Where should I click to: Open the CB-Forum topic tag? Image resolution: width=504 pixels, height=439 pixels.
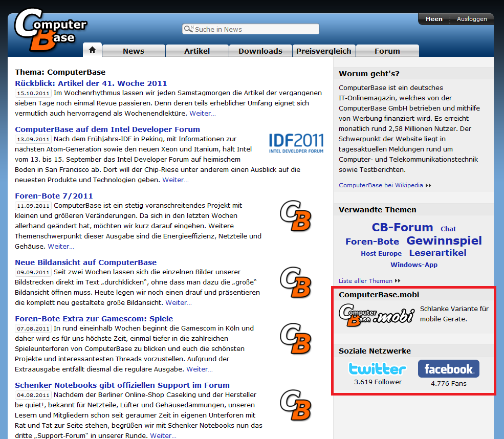[x=402, y=227]
